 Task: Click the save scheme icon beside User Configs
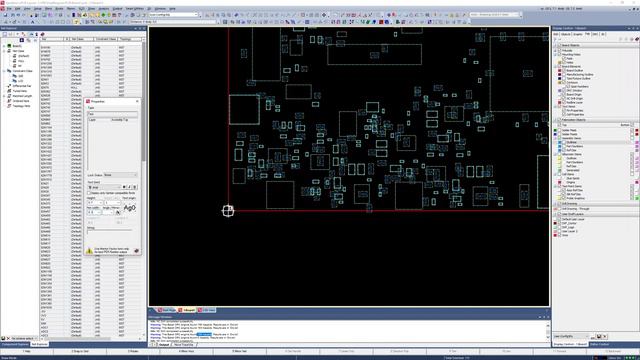tap(598, 336)
